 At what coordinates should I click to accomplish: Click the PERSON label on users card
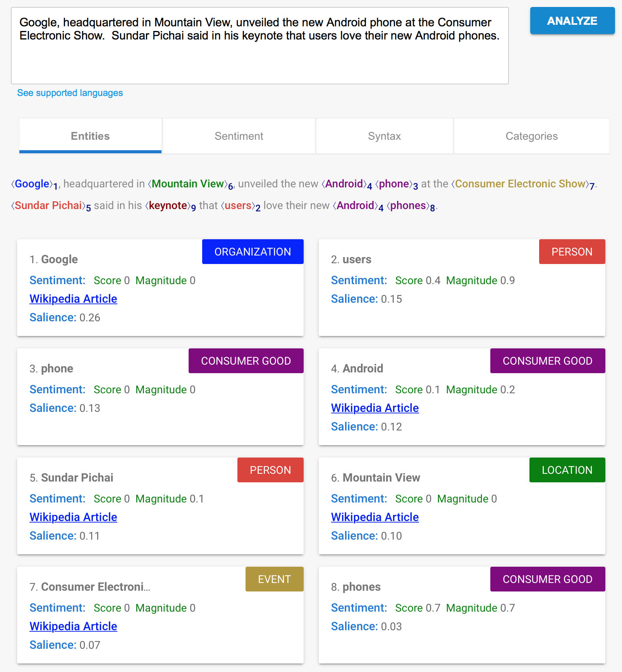click(x=572, y=252)
